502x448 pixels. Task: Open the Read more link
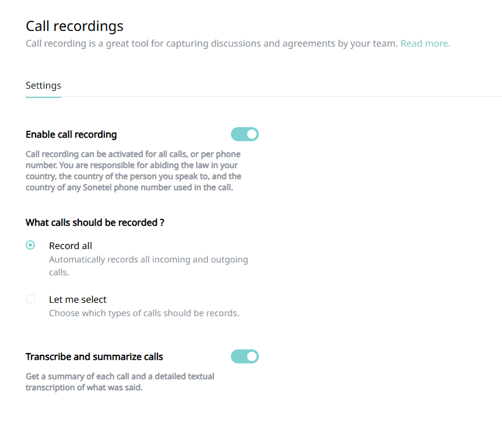pos(425,43)
